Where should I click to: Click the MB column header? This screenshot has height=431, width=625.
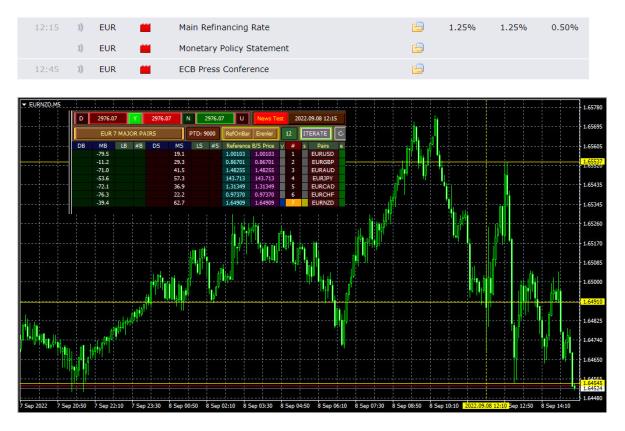pyautogui.click(x=103, y=146)
